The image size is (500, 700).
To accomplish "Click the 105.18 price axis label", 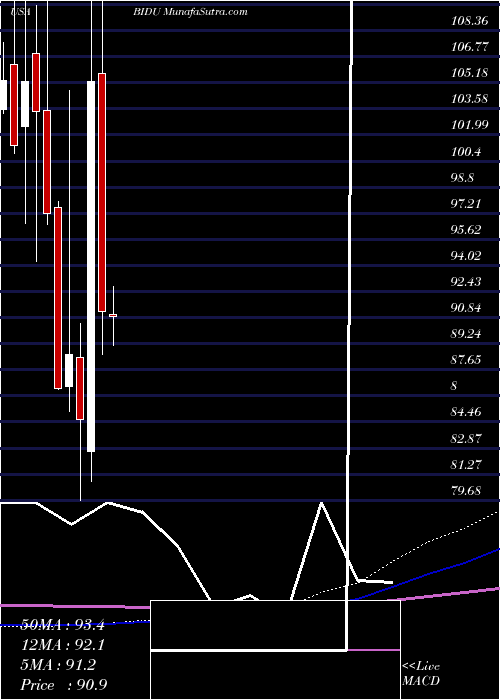I will (470, 73).
